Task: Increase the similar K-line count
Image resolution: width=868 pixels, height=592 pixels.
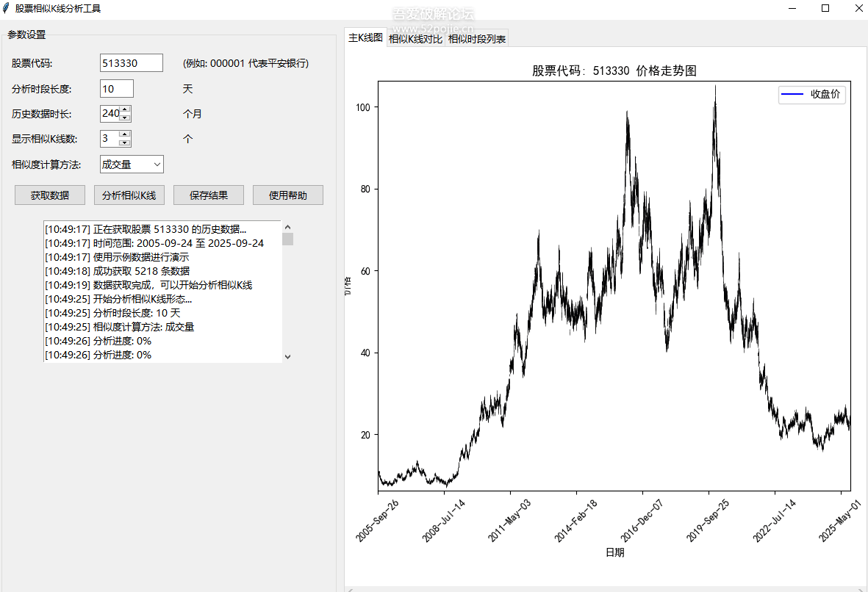Action: 125,134
